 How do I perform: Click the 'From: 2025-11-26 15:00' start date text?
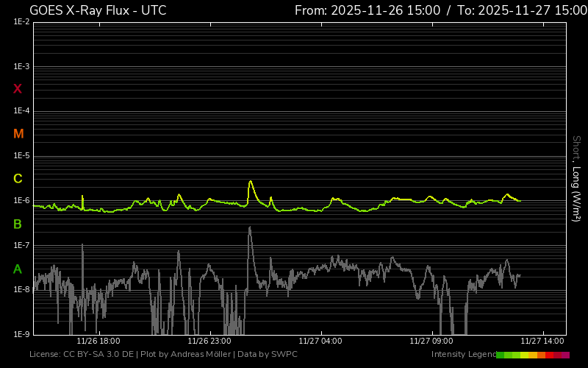point(367,10)
